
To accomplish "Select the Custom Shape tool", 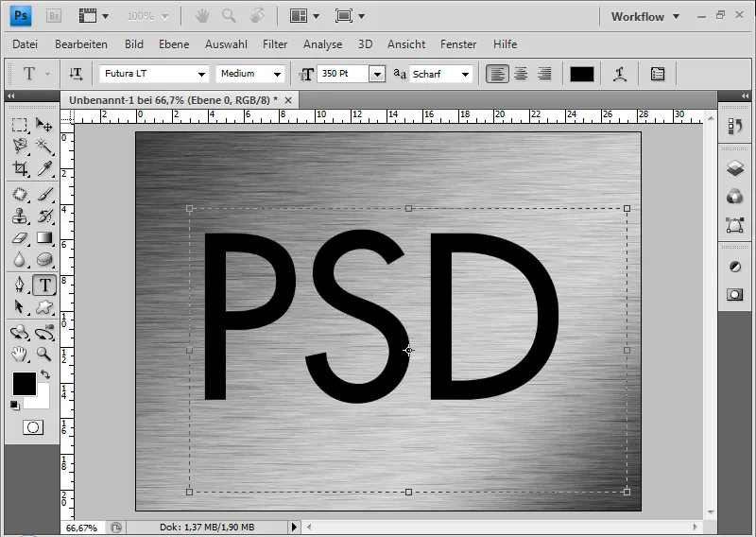I will pyautogui.click(x=44, y=307).
